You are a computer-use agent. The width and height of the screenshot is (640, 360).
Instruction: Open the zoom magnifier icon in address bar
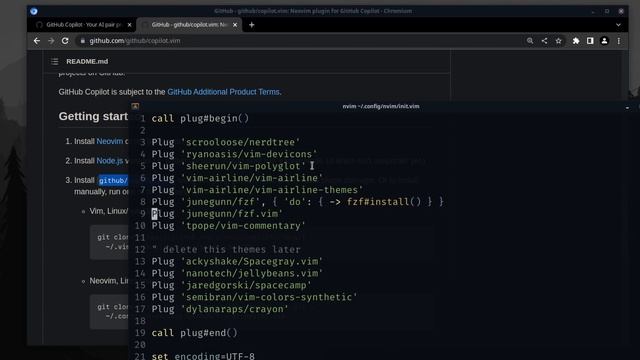click(530, 41)
